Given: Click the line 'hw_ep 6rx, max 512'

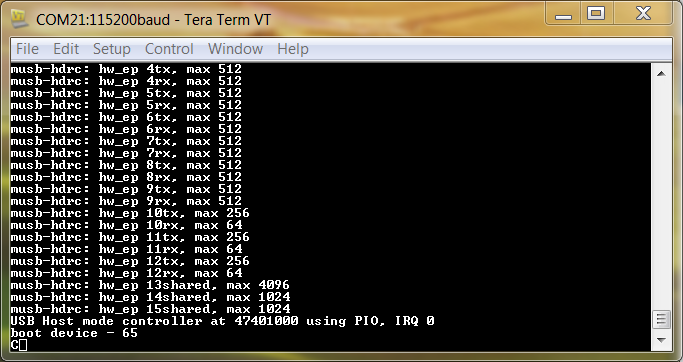Looking at the screenshot, I should [x=126, y=129].
